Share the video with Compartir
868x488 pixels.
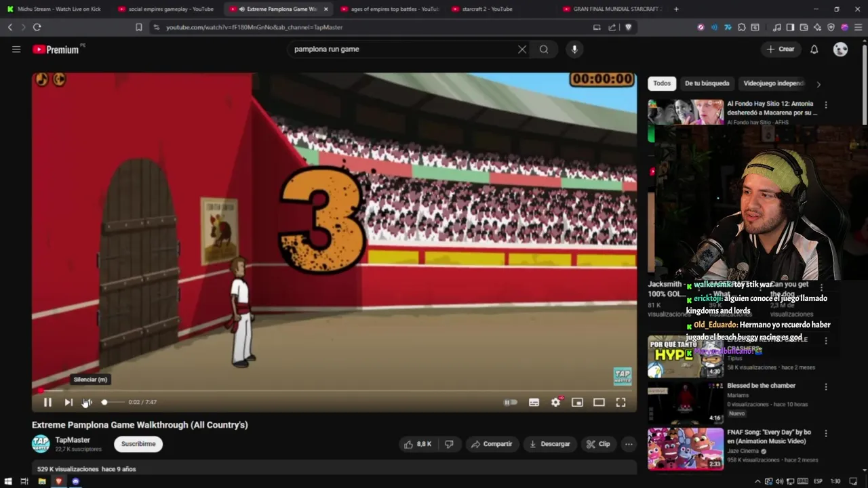(x=492, y=444)
